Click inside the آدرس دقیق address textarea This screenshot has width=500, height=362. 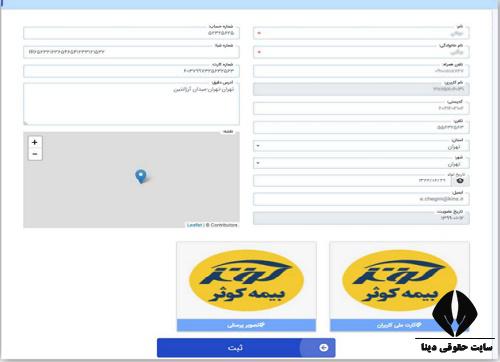(131, 104)
